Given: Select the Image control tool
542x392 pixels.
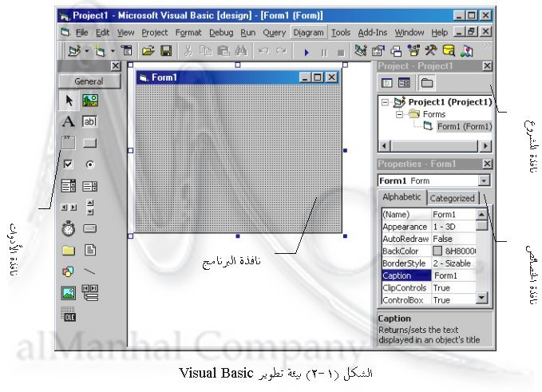Looking at the screenshot, I should [x=69, y=293].
